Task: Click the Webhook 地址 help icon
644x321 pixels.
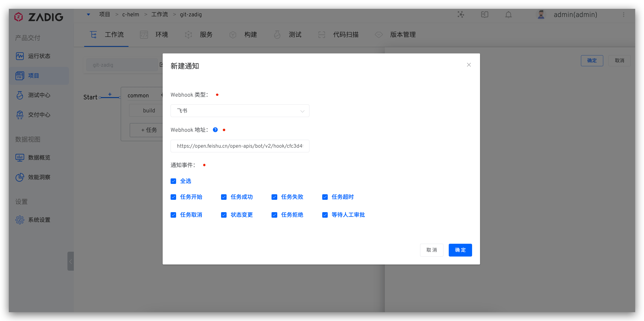Action: tap(215, 130)
